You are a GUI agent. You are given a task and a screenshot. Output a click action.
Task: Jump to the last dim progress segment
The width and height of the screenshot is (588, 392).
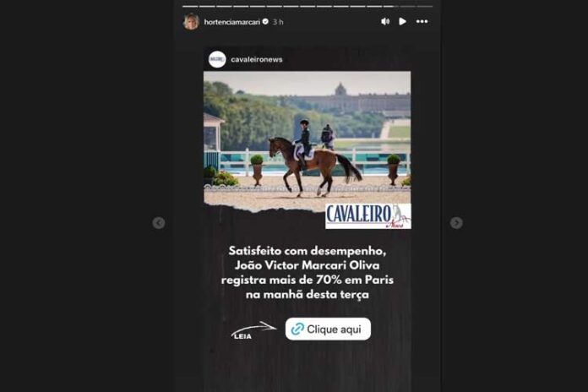pos(425,7)
